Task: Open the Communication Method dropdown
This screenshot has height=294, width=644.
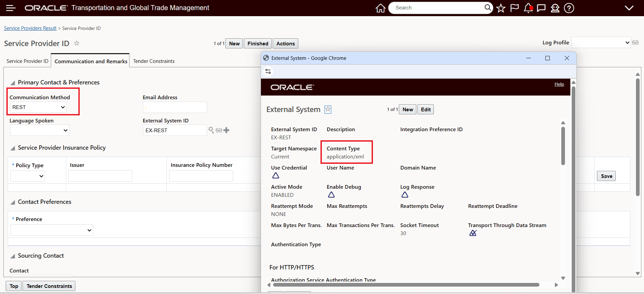Action: pos(38,107)
